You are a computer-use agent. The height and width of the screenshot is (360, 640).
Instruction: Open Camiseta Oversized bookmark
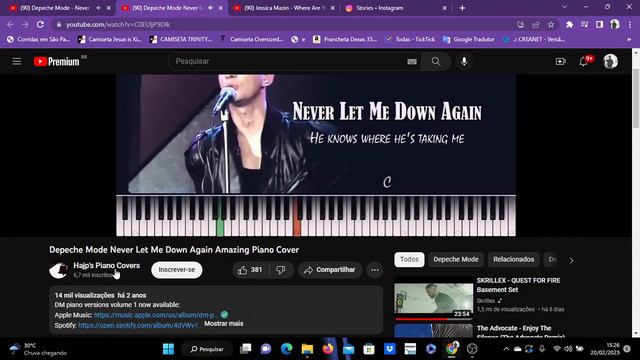252,40
